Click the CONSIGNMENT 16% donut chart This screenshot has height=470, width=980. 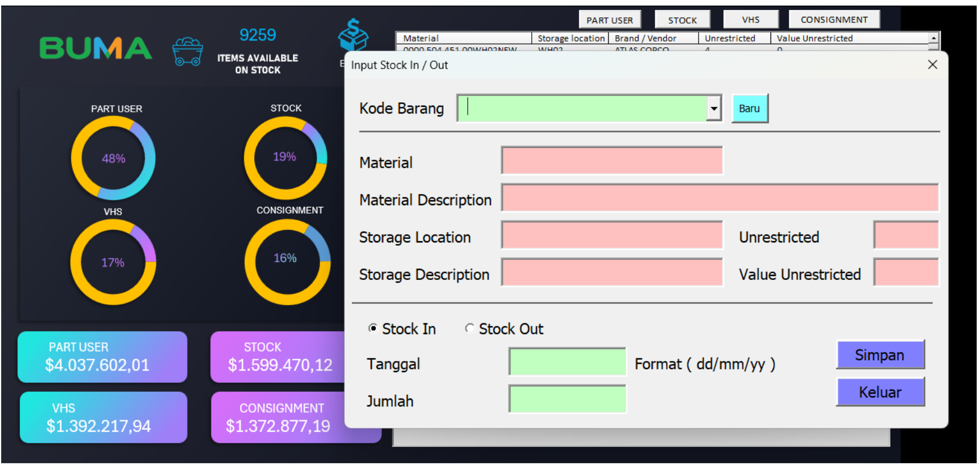point(287,261)
